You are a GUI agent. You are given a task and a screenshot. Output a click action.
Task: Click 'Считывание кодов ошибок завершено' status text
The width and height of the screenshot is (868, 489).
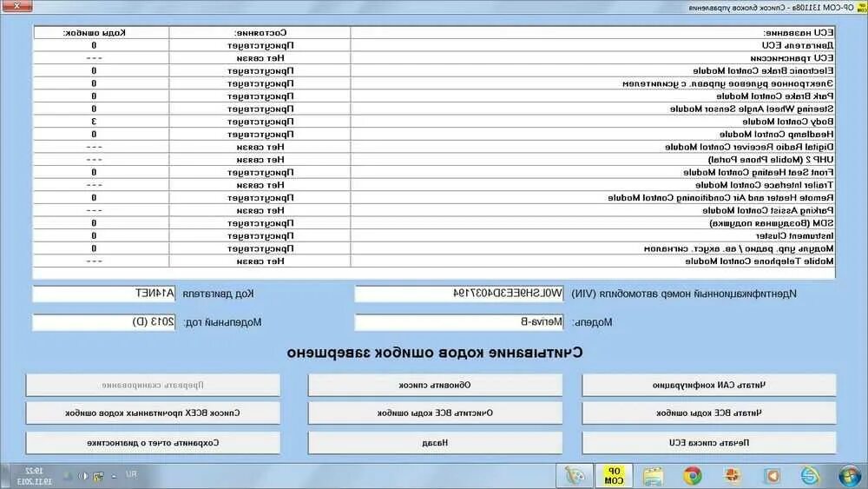tap(435, 353)
